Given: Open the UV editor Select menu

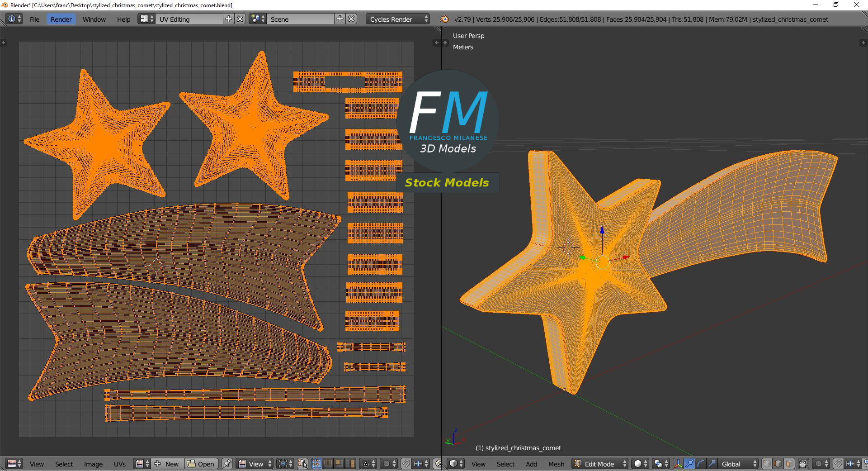Looking at the screenshot, I should 64,464.
